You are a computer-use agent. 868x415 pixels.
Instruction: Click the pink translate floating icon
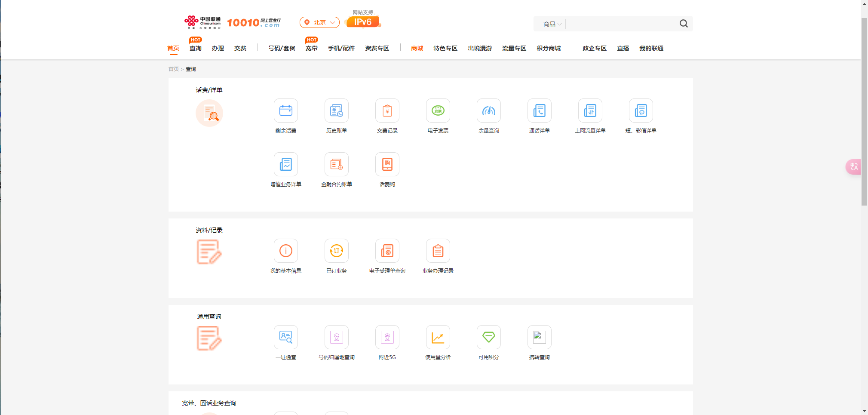pyautogui.click(x=853, y=166)
